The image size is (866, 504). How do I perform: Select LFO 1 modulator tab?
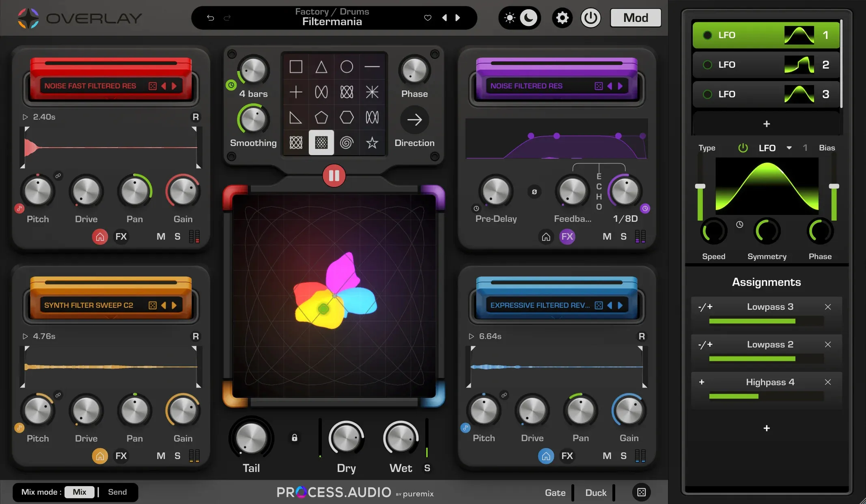pyautogui.click(x=766, y=35)
